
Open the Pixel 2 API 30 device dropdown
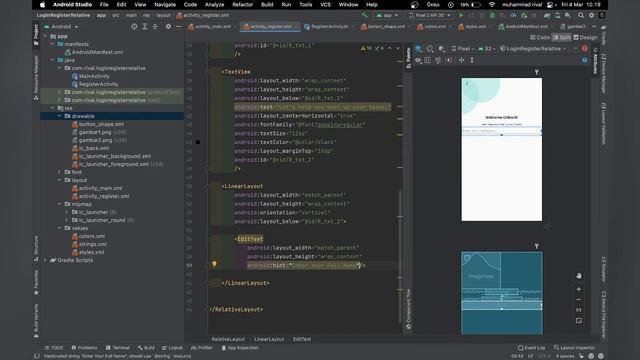click(431, 15)
